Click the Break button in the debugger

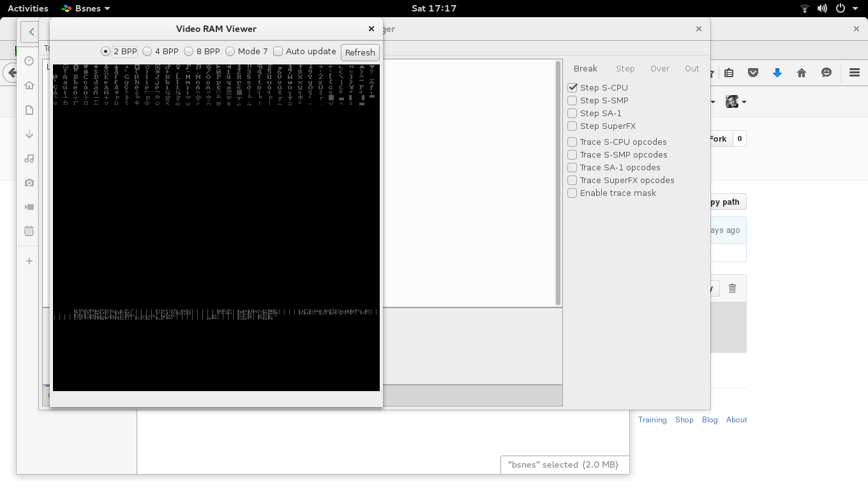(x=585, y=69)
